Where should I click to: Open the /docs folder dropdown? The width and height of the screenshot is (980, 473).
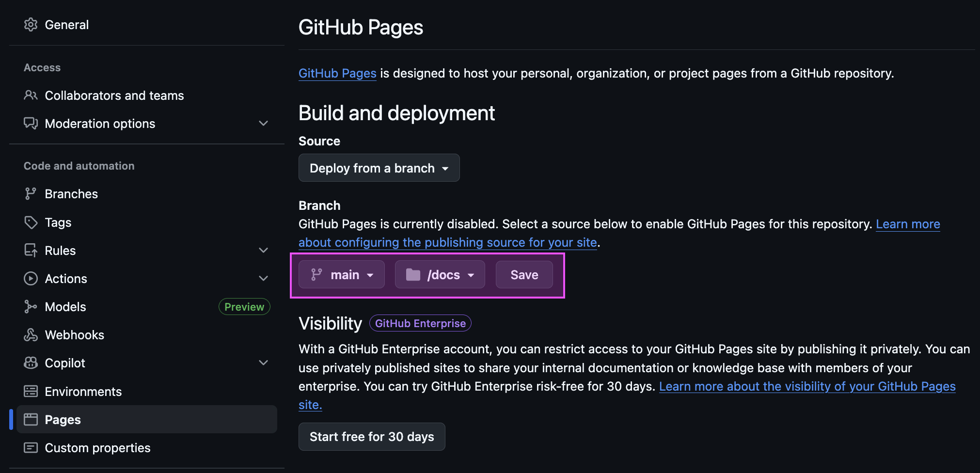point(440,275)
